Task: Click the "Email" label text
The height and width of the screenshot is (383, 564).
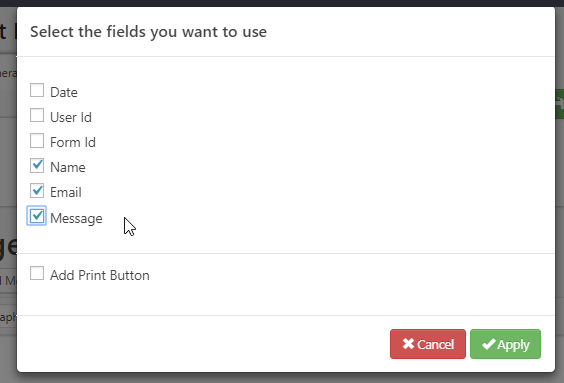Action: (x=65, y=192)
